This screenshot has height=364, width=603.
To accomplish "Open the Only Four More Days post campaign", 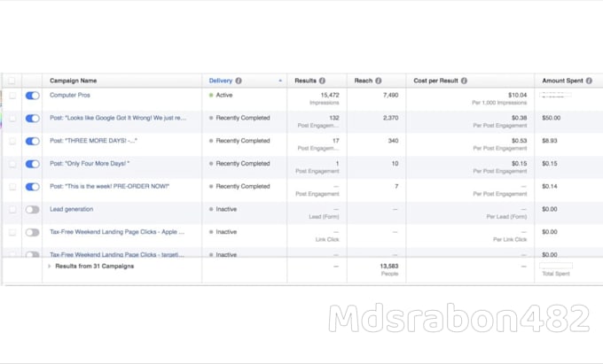I will tap(90, 164).
